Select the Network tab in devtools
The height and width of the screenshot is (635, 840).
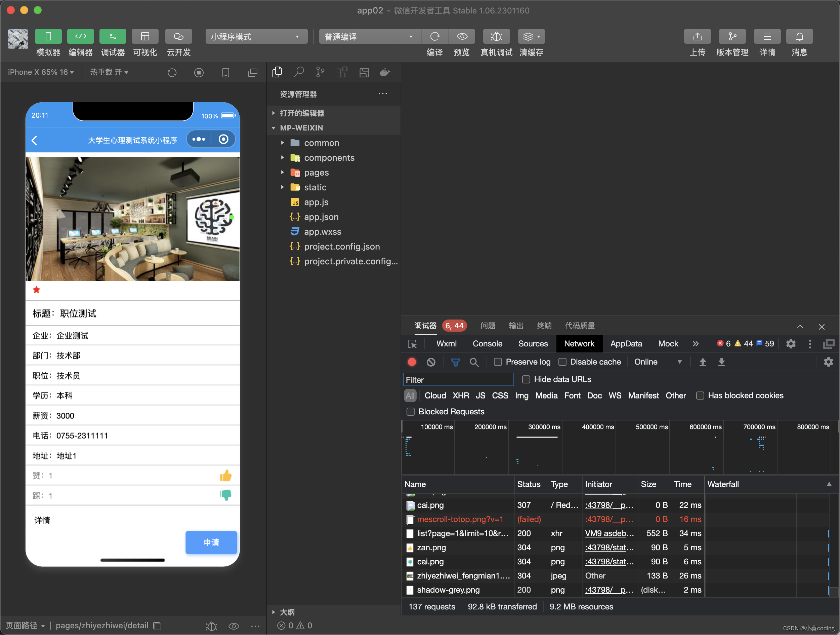[x=580, y=343]
